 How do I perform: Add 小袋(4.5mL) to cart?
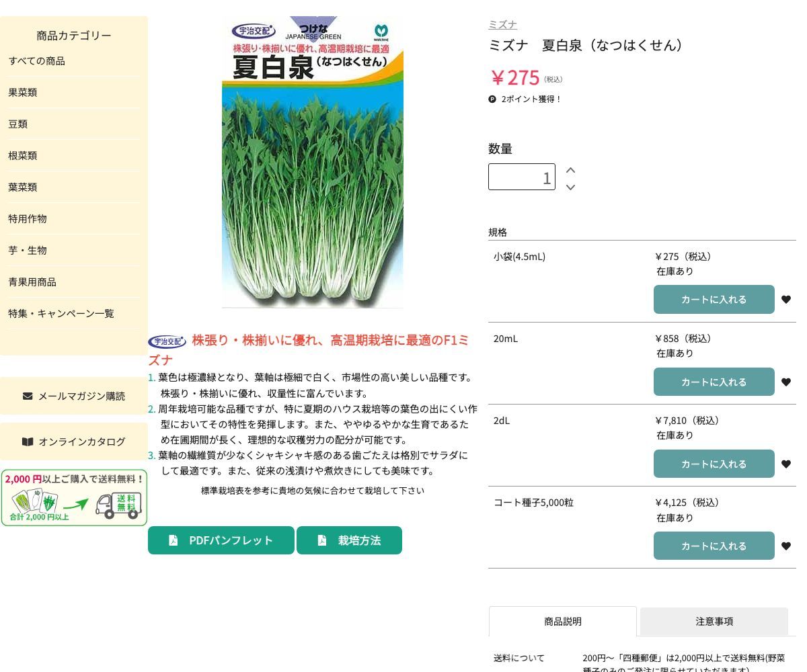714,300
